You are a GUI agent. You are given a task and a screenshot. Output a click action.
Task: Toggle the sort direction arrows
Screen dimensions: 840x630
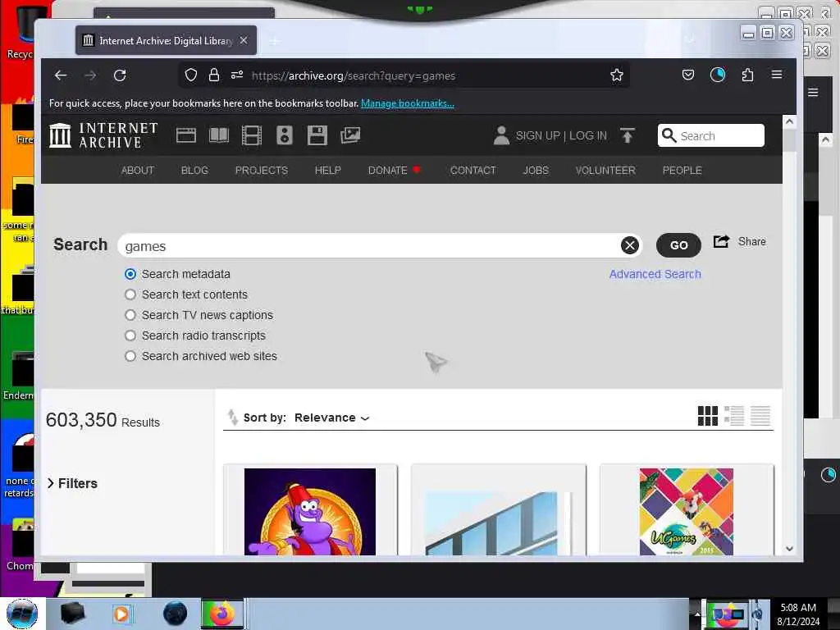(232, 418)
